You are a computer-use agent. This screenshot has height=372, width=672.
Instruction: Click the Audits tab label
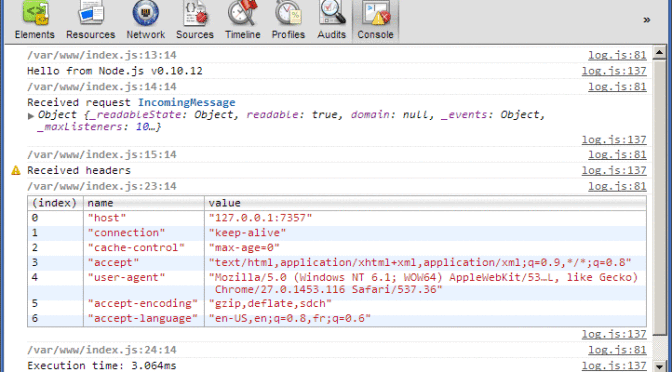click(x=332, y=35)
